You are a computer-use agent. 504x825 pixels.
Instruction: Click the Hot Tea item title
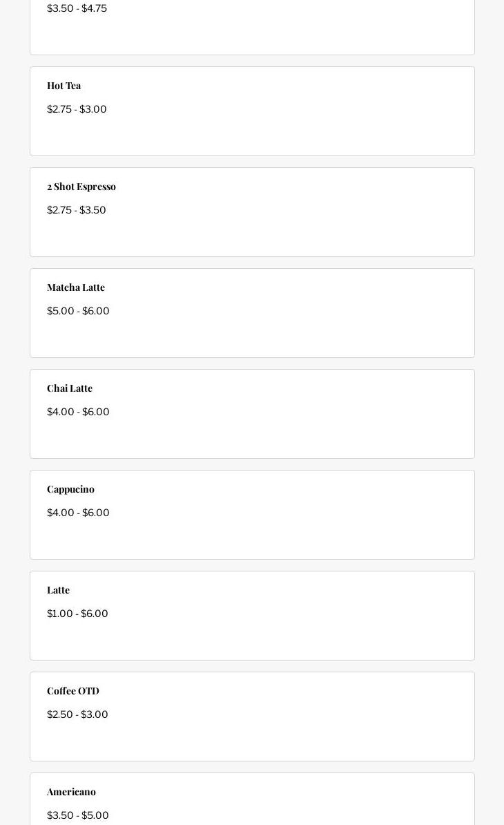pos(64,86)
